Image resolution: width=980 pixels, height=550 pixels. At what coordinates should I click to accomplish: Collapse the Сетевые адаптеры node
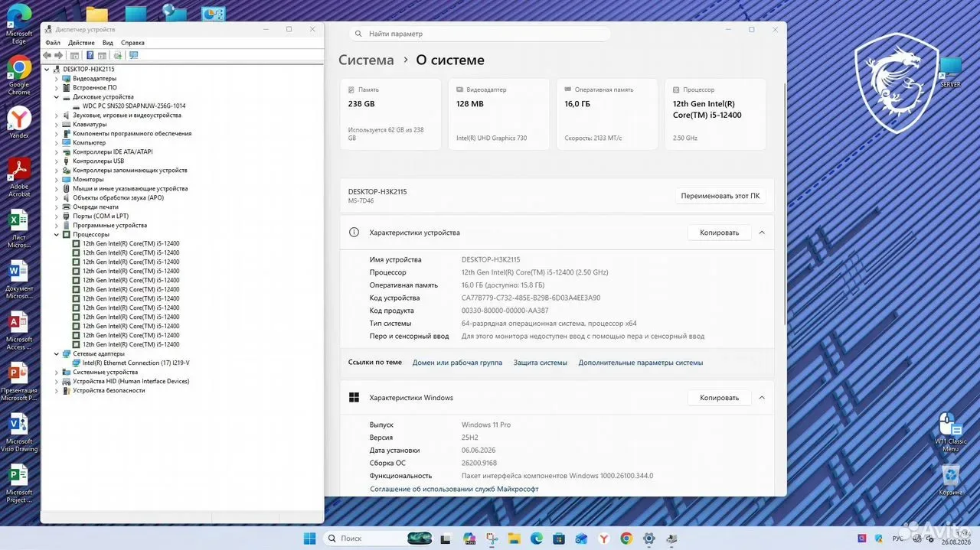pyautogui.click(x=57, y=353)
